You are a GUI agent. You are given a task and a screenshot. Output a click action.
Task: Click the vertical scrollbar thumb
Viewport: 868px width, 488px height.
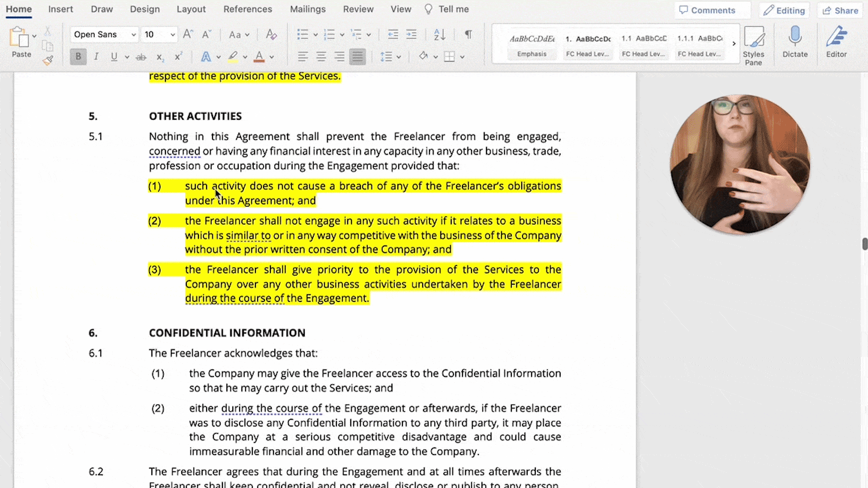tap(864, 244)
